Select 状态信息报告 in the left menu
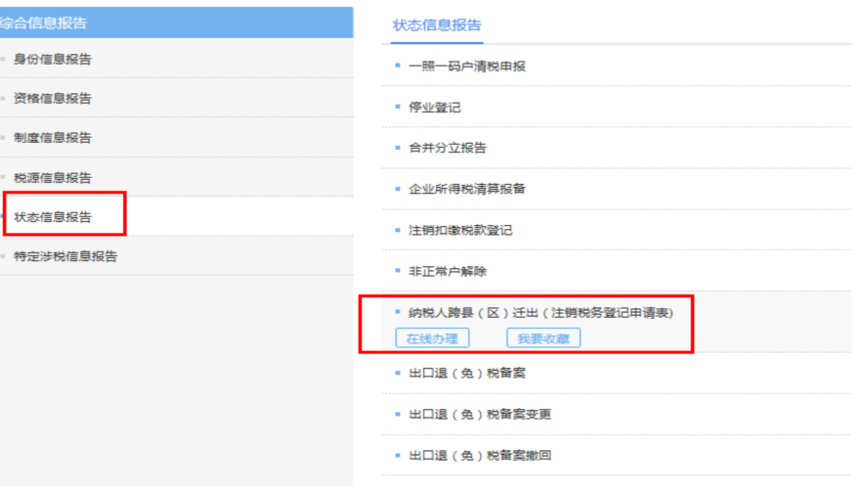 (53, 217)
